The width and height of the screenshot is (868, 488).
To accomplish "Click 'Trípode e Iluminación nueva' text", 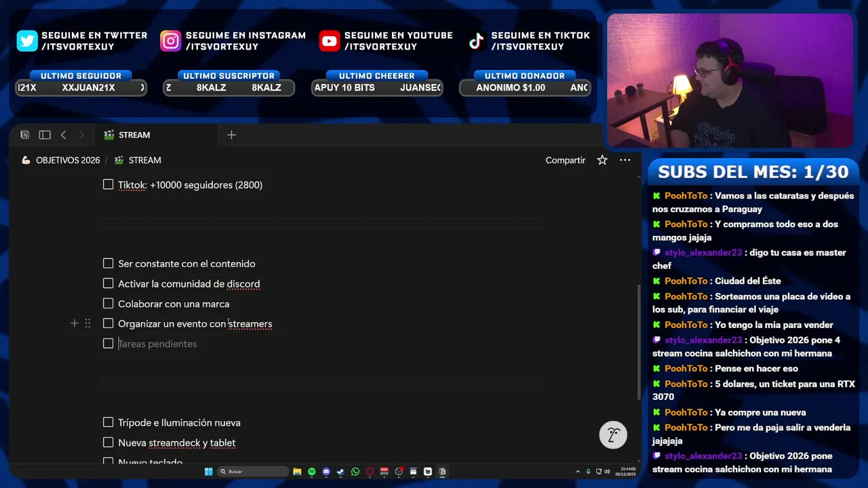I will click(x=179, y=423).
